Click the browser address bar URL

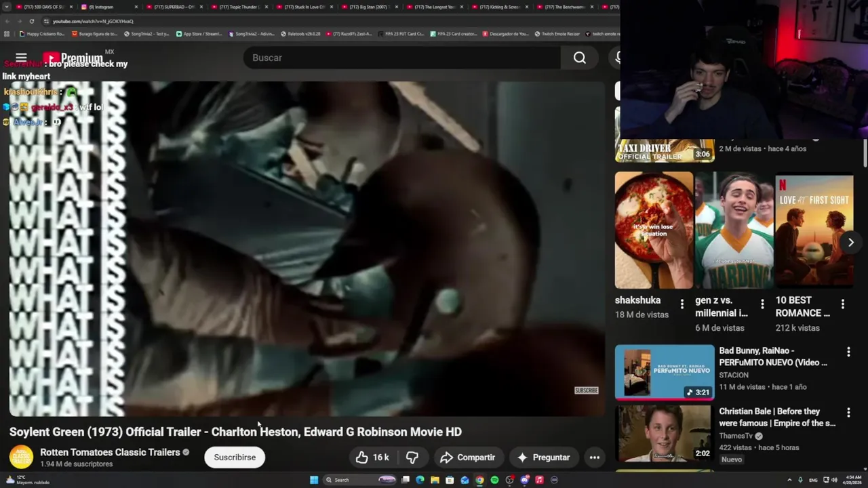point(93,21)
